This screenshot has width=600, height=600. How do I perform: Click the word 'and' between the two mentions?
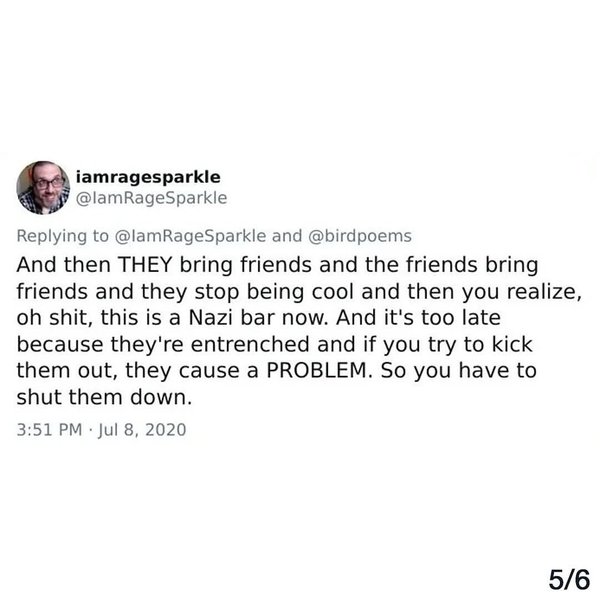click(287, 236)
